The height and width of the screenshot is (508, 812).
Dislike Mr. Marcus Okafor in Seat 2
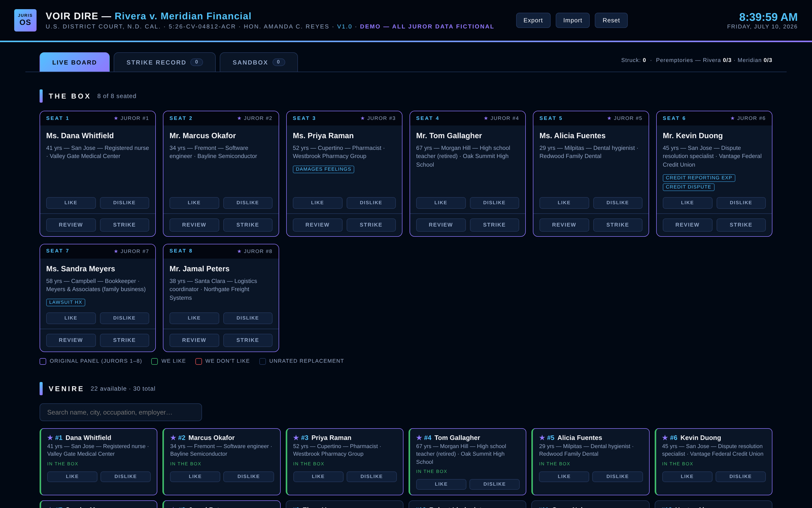(x=248, y=203)
